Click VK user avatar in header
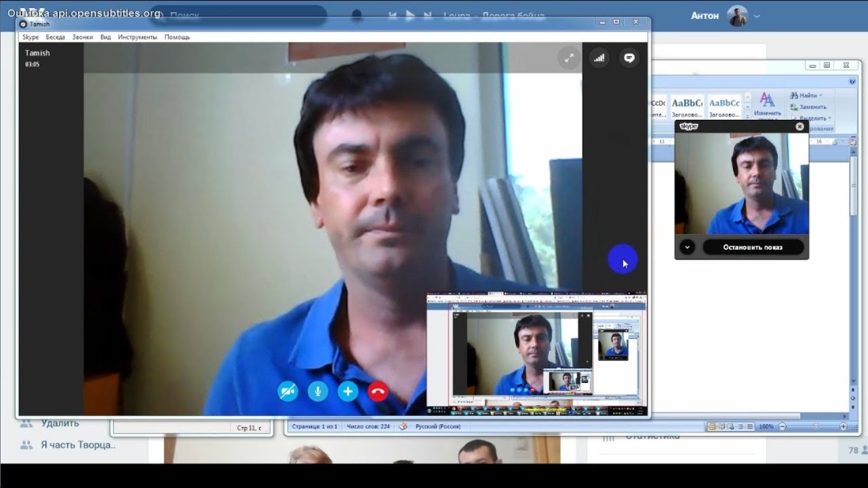Image resolution: width=868 pixels, height=488 pixels. tap(738, 16)
